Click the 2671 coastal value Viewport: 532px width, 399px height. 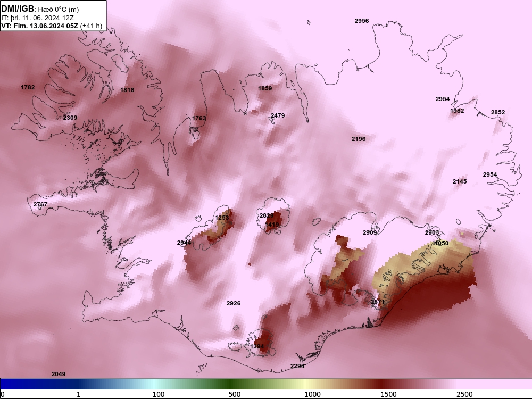(378, 302)
